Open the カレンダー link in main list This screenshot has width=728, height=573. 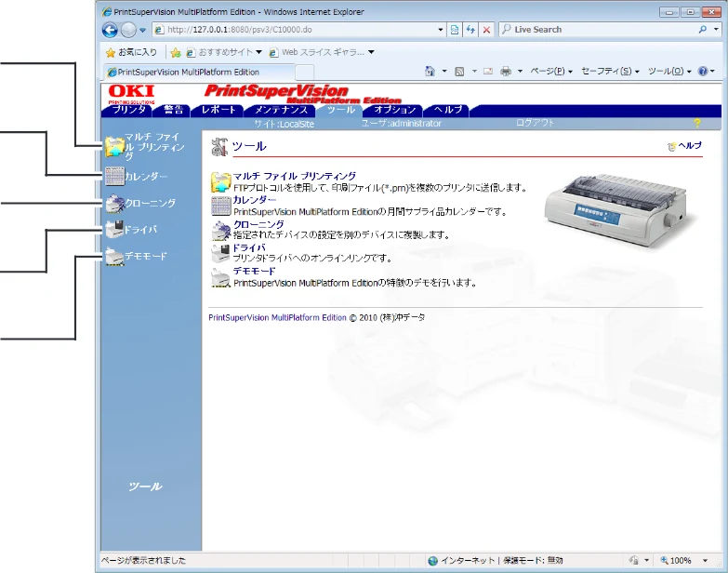click(x=255, y=200)
